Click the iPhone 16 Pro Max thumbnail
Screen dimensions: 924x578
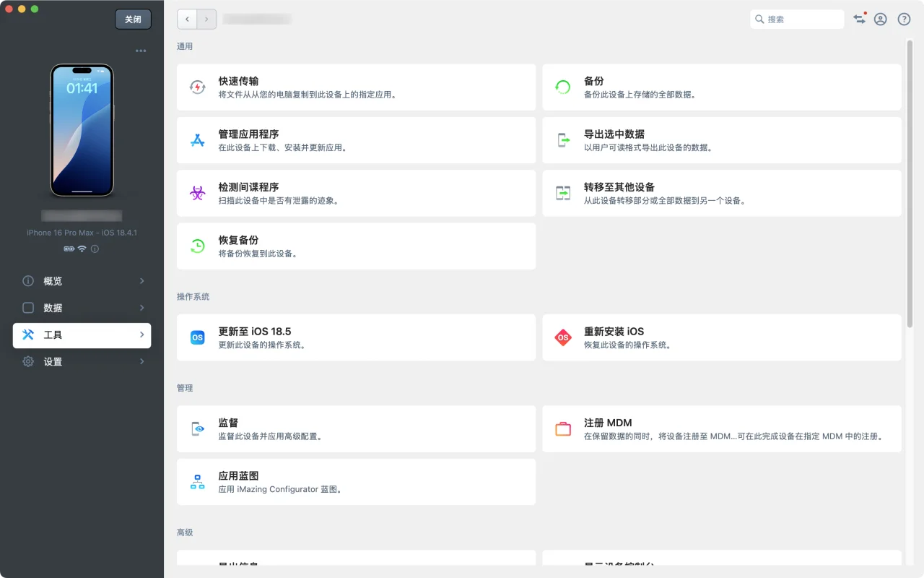click(82, 130)
